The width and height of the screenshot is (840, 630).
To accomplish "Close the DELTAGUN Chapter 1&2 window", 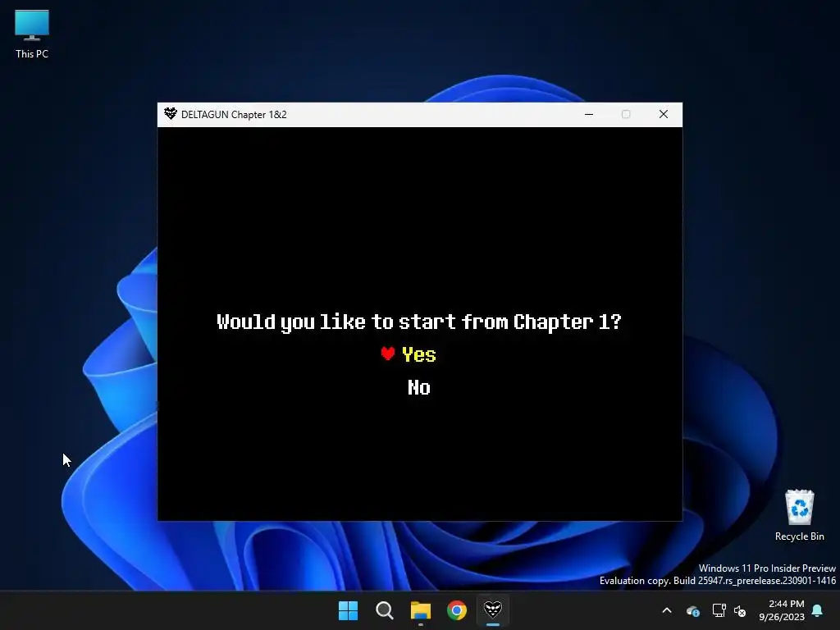I will 663,114.
